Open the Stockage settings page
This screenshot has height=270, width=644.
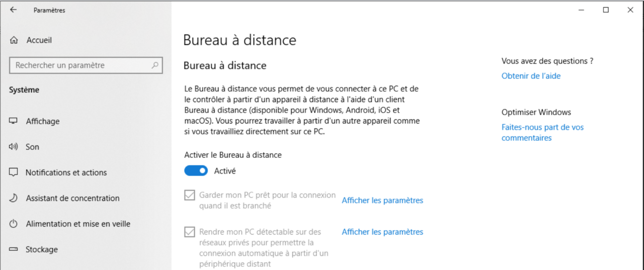[x=42, y=249]
